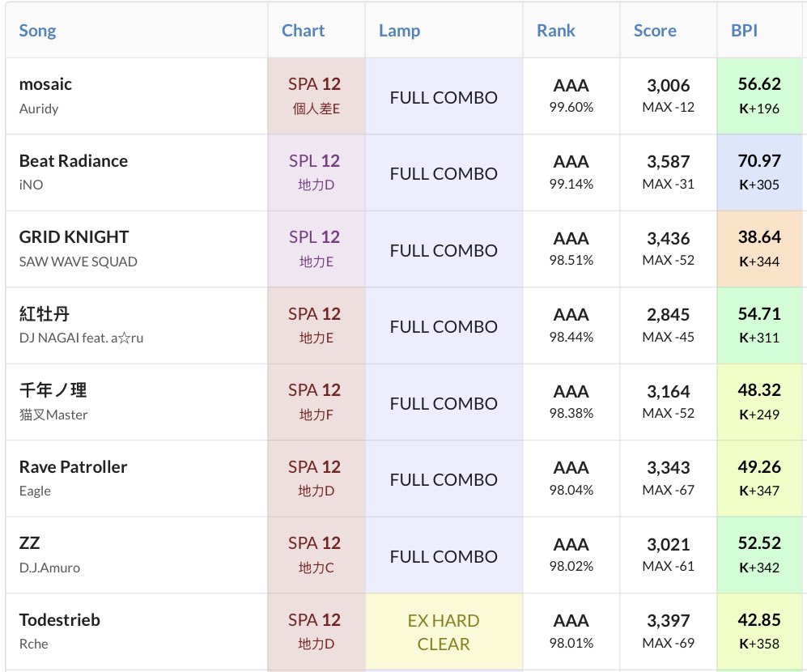The height and width of the screenshot is (672, 807).
Task: Click the EX HARD CLEAR lamp cell
Action: [x=444, y=632]
